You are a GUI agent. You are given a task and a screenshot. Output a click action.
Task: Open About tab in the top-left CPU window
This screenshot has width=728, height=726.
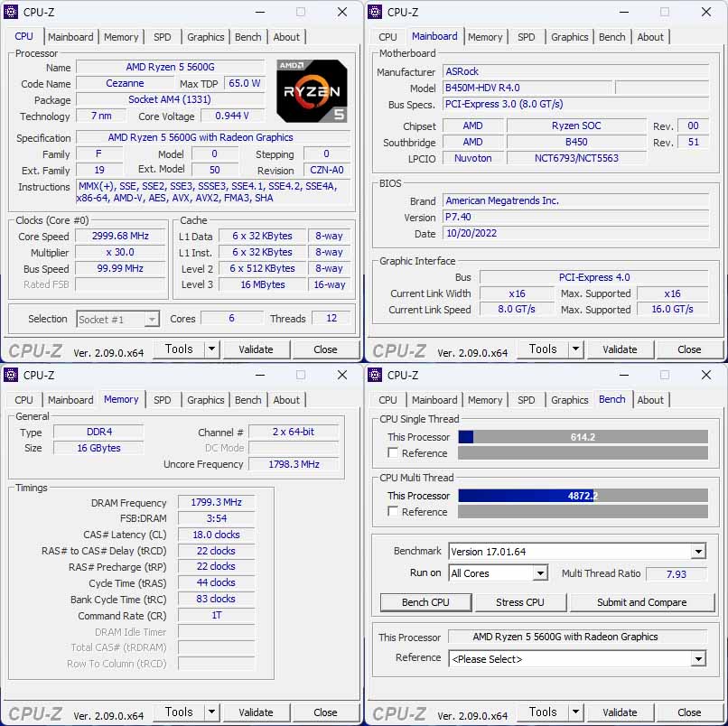click(286, 37)
